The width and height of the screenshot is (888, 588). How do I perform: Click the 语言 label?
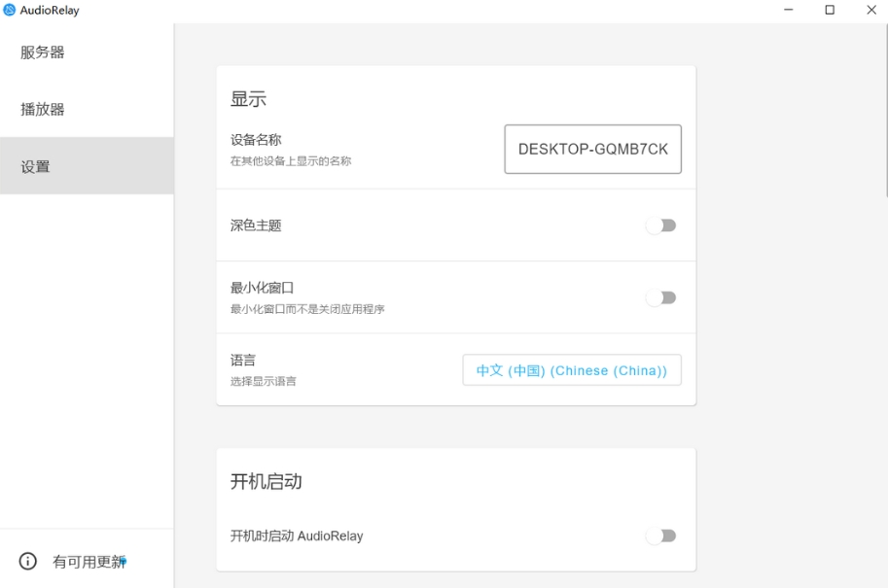242,360
